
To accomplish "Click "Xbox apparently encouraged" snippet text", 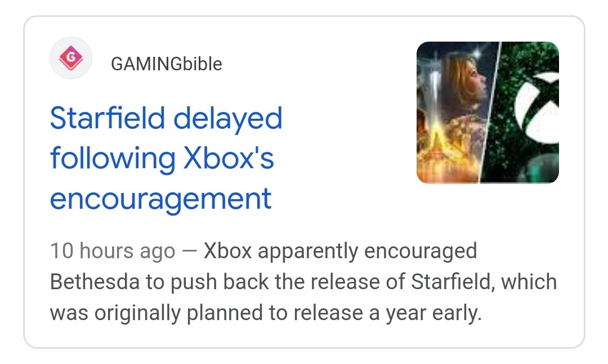I will [x=340, y=251].
